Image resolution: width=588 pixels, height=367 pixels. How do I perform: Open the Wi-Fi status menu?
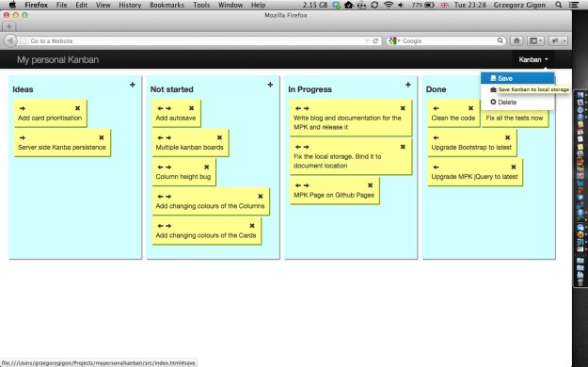[389, 5]
